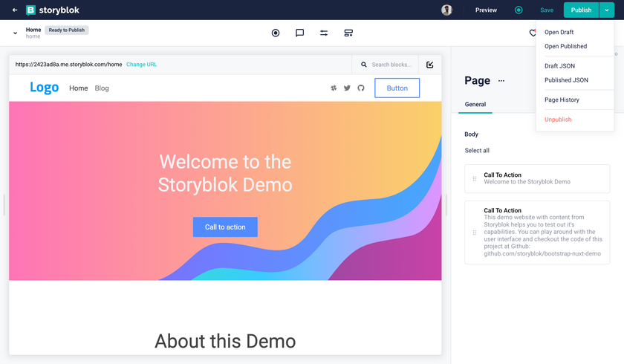Click Unpublish in the dropdown menu
The image size is (624, 364).
pos(558,120)
